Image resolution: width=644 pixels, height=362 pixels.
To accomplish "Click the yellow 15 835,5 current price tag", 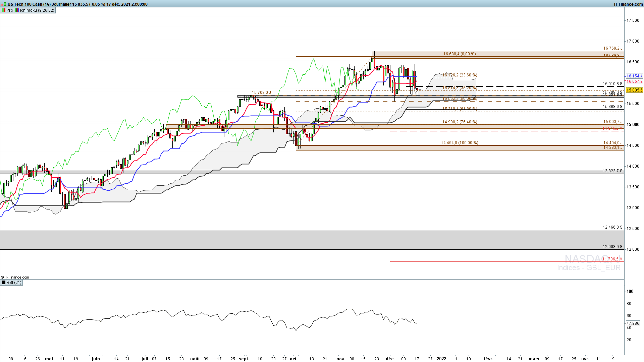I will 634,90.
